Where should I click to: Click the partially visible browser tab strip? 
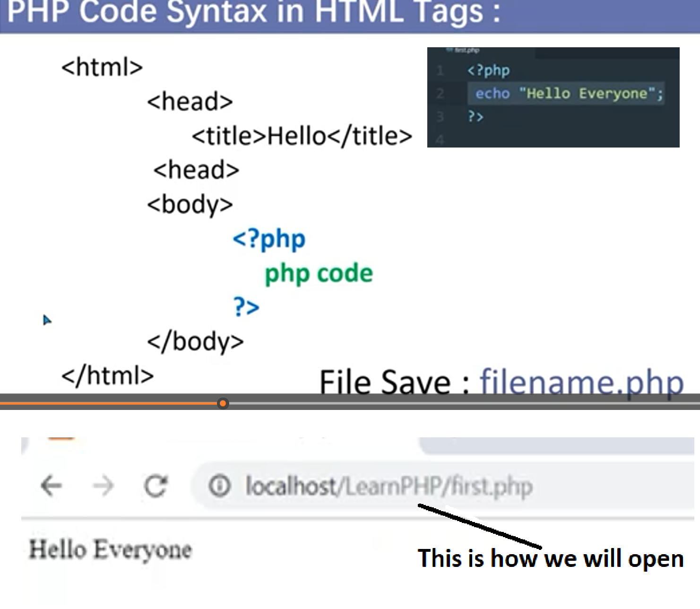pyautogui.click(x=553, y=445)
